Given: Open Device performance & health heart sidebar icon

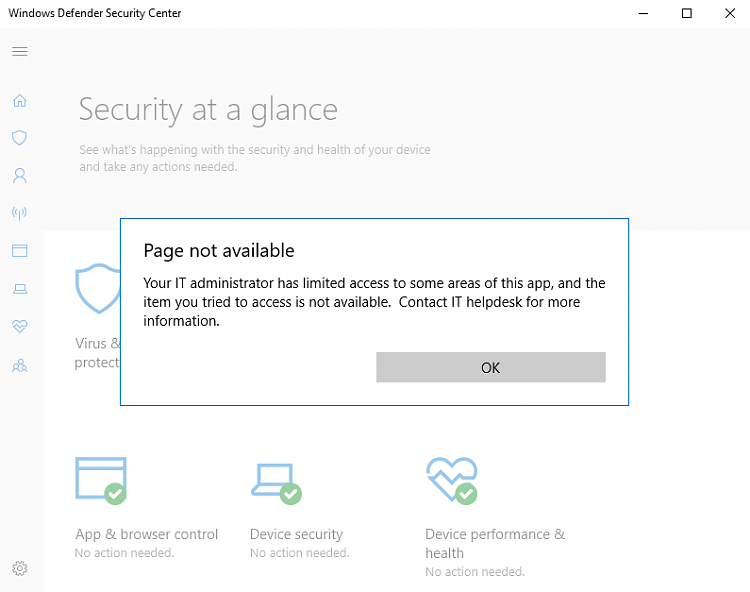Looking at the screenshot, I should [x=20, y=326].
